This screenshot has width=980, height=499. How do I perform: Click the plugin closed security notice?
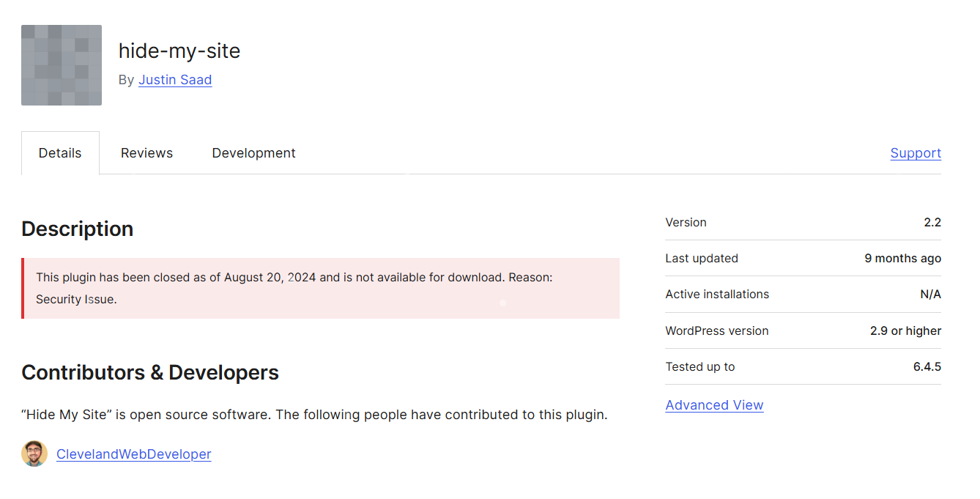321,288
